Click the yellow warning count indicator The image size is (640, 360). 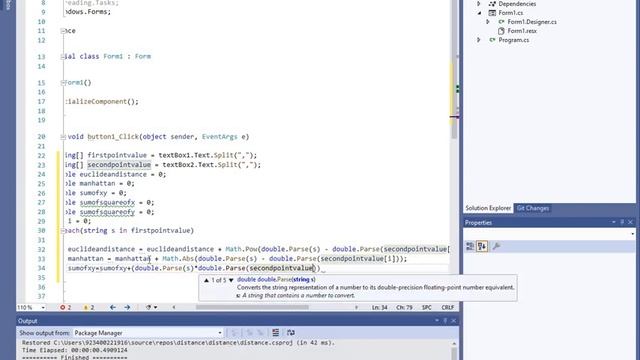pos(89,307)
